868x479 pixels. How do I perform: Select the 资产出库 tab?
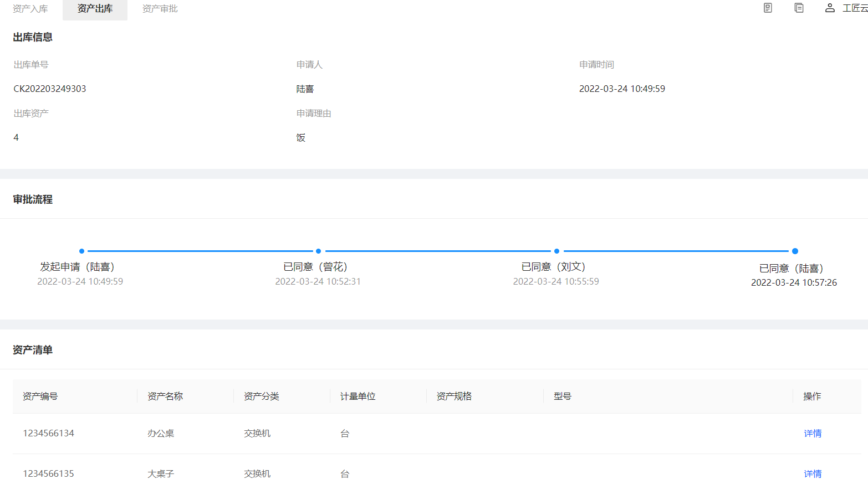[x=95, y=9]
